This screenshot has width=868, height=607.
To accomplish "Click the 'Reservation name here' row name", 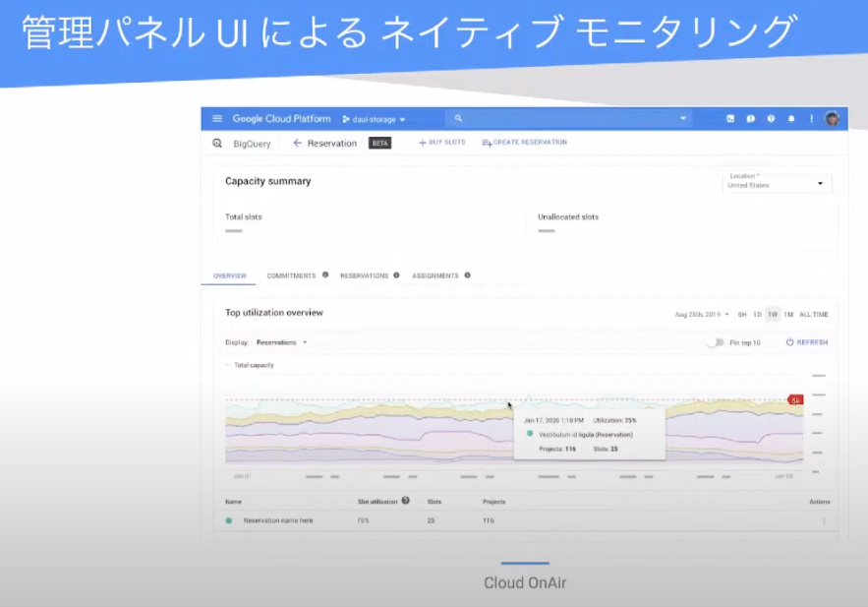I will (278, 520).
